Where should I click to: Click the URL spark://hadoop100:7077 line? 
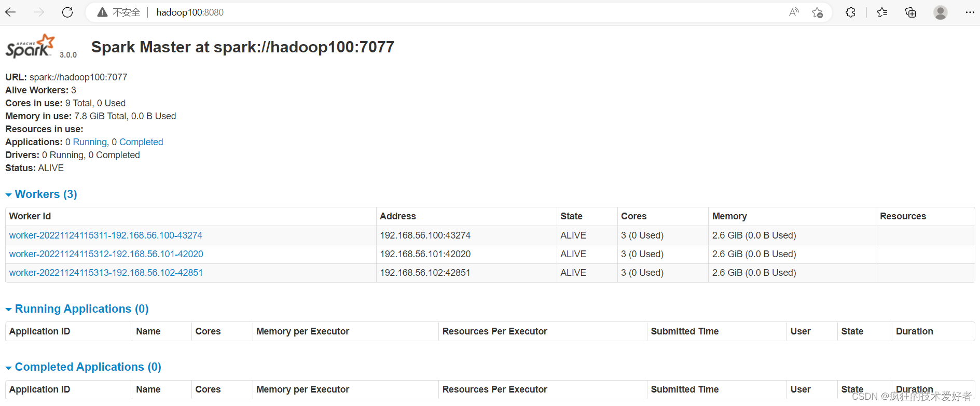66,77
